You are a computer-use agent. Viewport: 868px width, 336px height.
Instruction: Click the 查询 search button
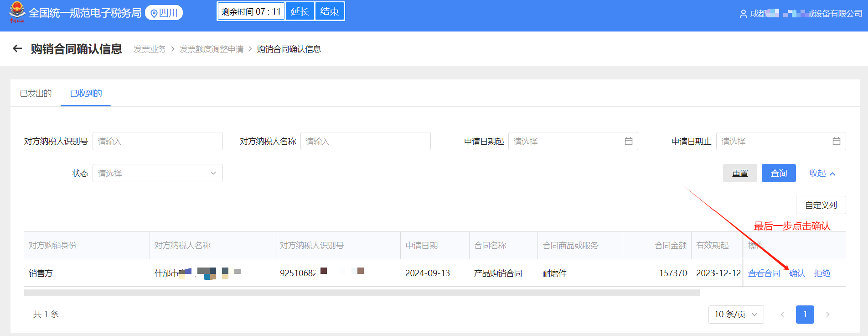[779, 173]
